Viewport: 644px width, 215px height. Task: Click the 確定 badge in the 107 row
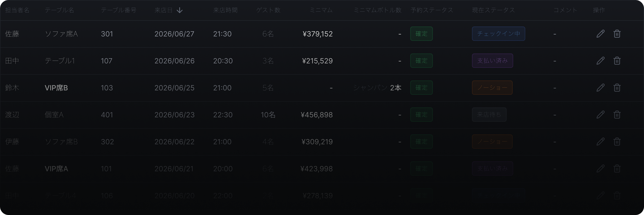point(421,61)
